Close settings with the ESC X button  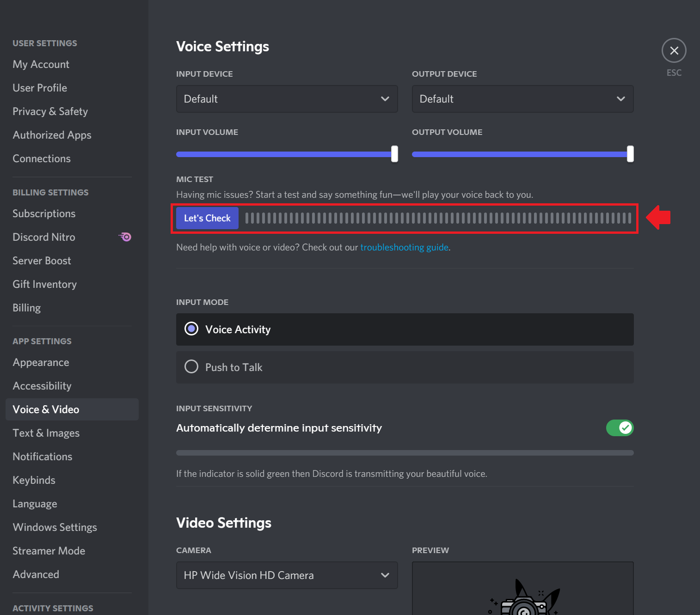674,50
